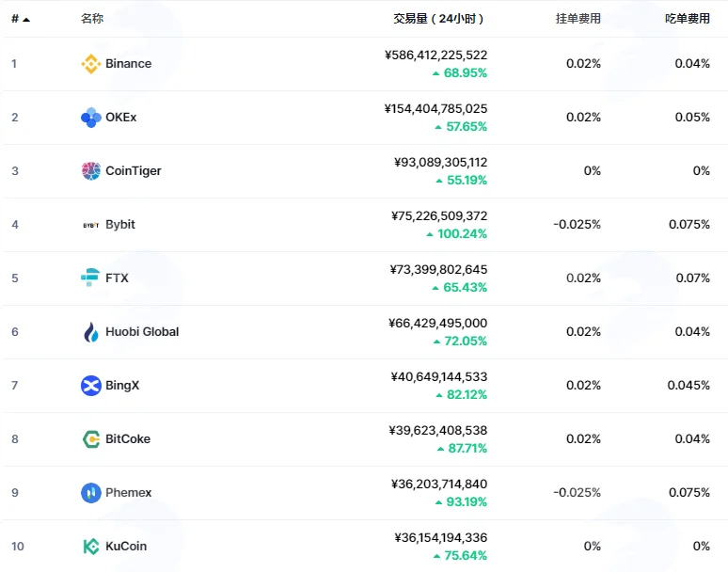Click the Phemex logo icon
728x572 pixels.
[91, 493]
